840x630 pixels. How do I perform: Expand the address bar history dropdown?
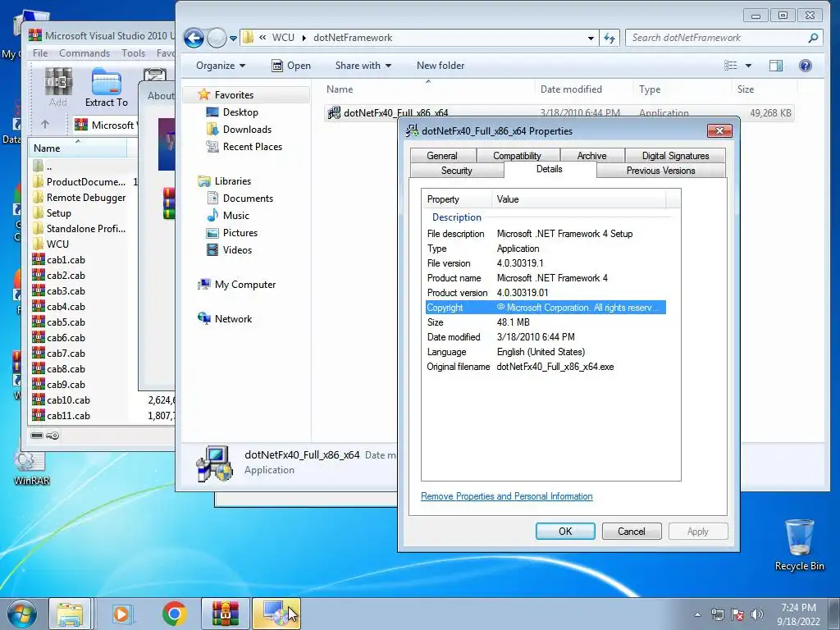point(591,38)
